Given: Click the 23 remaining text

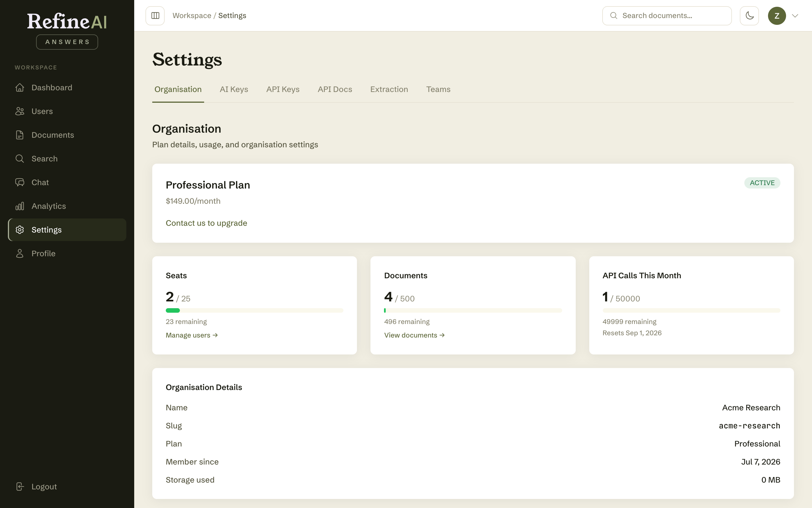Looking at the screenshot, I should (186, 321).
